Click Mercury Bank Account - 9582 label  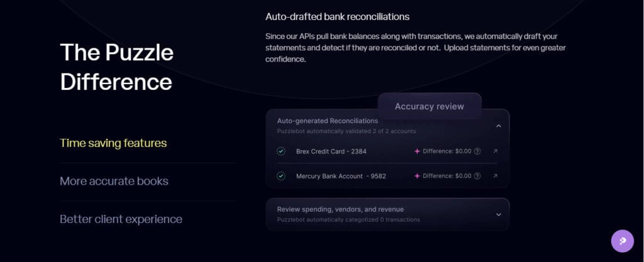pos(341,176)
